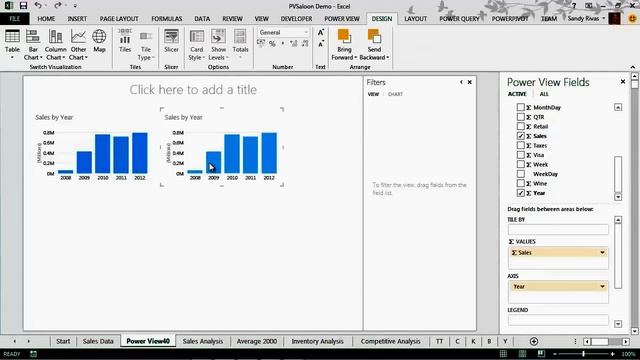Image resolution: width=640 pixels, height=360 pixels.
Task: Bring the selected chart forward
Action: point(344,44)
